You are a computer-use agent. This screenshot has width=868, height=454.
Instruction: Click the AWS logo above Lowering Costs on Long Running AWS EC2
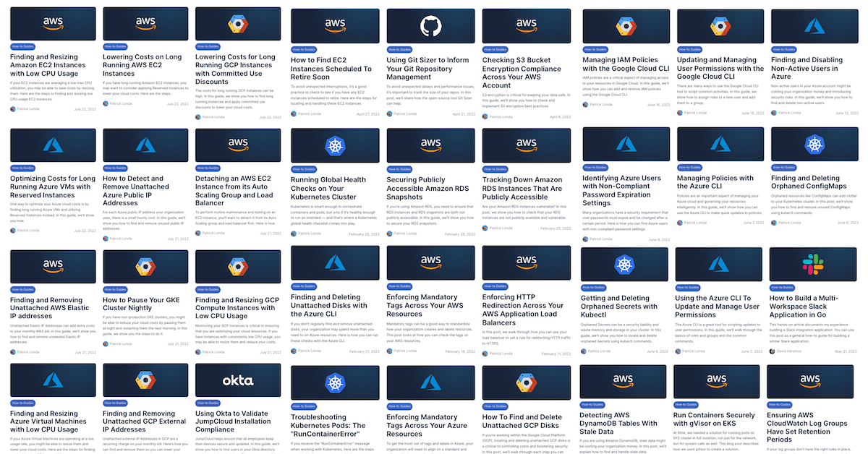click(145, 24)
